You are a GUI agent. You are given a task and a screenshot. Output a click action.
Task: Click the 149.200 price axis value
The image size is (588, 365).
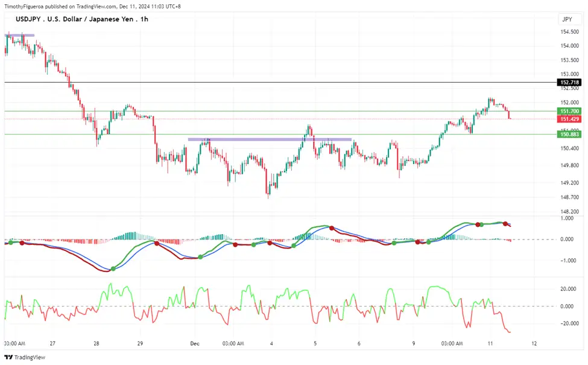click(x=570, y=183)
